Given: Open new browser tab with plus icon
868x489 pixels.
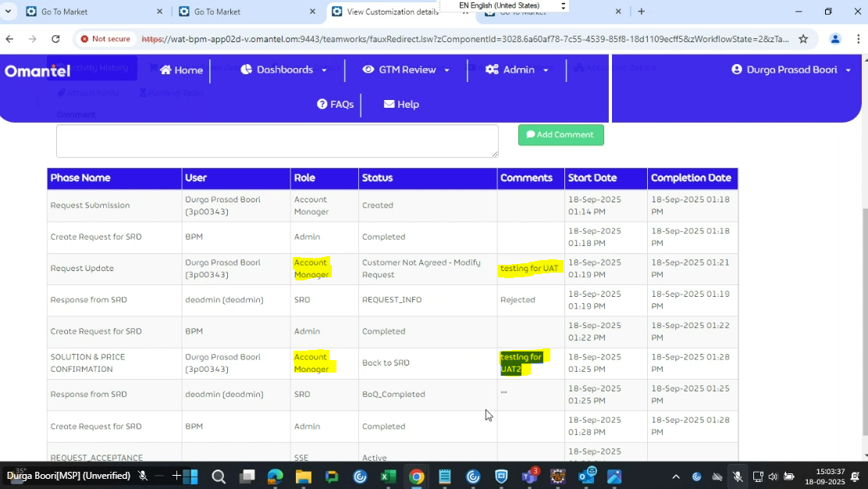Looking at the screenshot, I should [x=642, y=12].
